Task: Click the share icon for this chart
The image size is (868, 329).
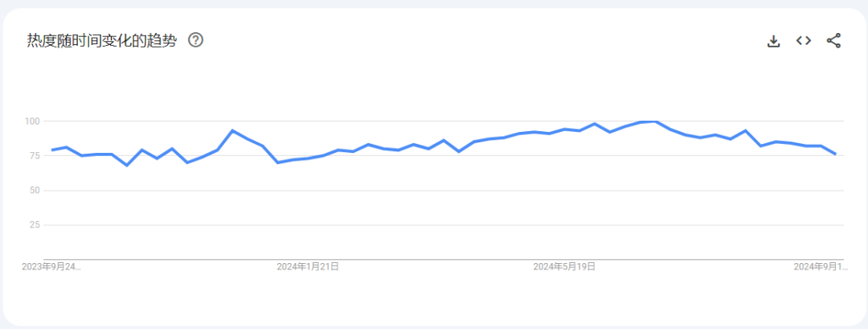Action: [x=833, y=40]
